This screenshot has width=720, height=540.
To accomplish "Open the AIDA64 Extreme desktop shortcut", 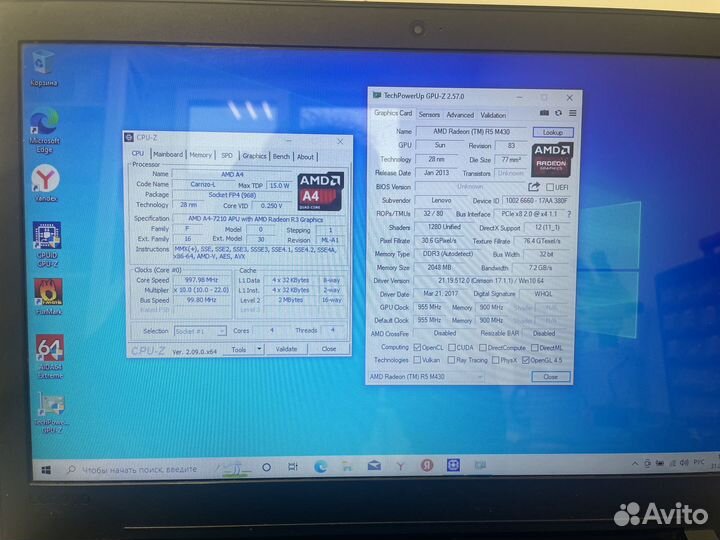I will (50, 357).
